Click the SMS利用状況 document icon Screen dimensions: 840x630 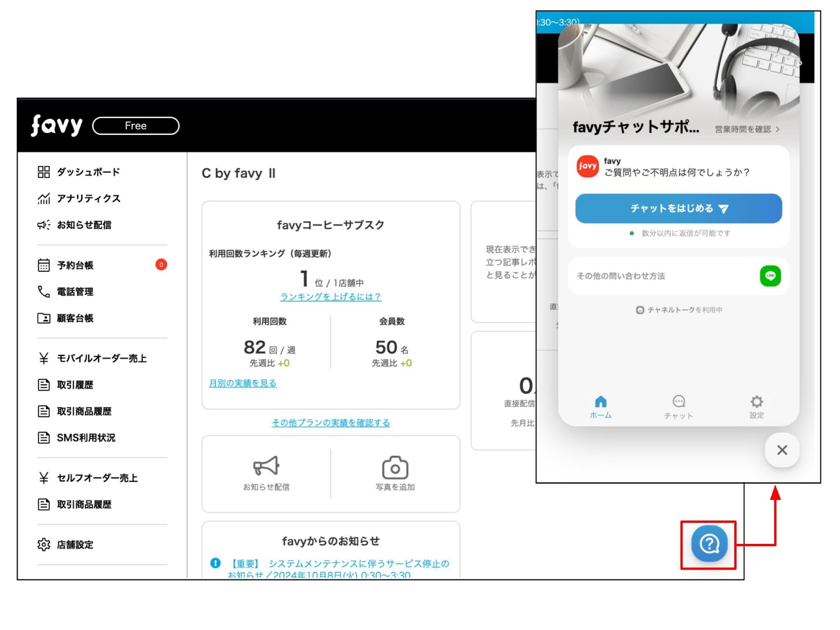(x=44, y=437)
